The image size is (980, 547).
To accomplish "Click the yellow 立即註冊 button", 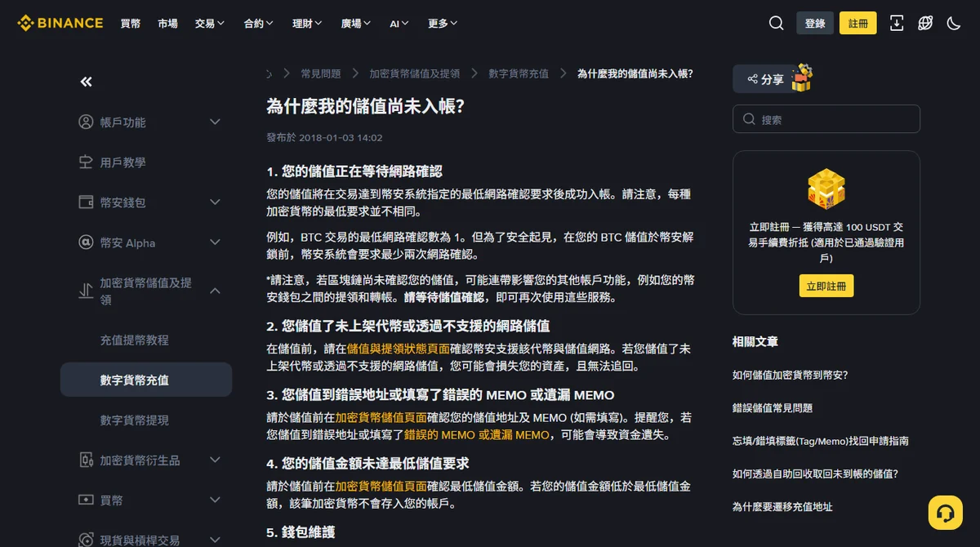I will point(826,286).
